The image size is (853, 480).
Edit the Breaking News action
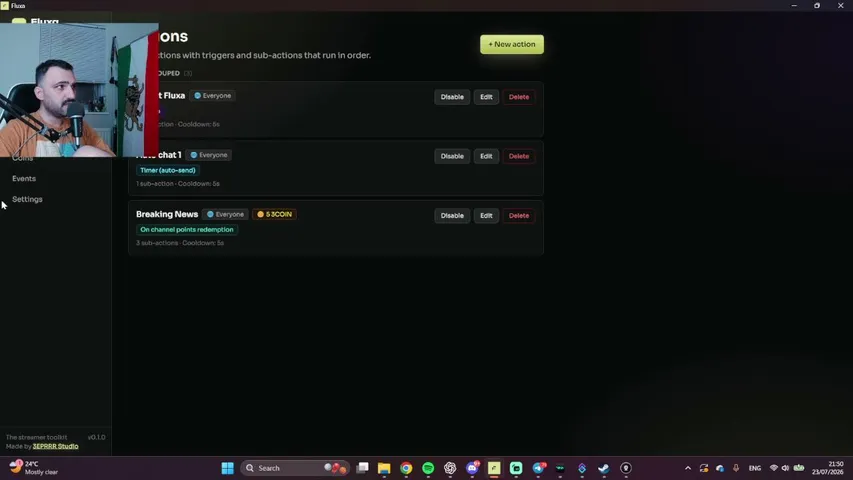486,216
